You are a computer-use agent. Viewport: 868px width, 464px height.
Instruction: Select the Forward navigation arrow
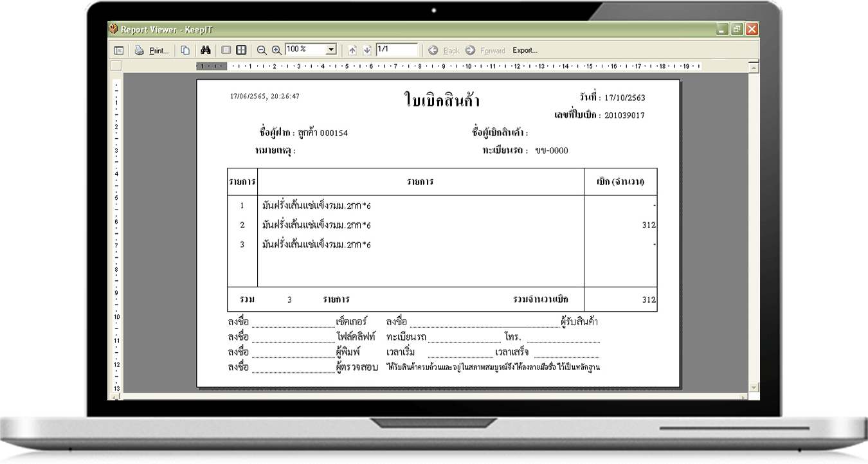(470, 50)
